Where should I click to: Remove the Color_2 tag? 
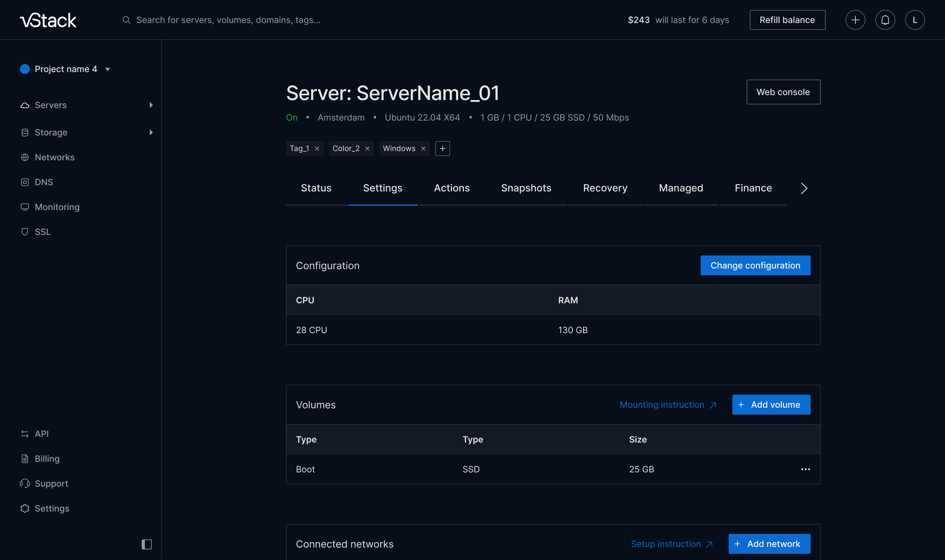pyautogui.click(x=367, y=149)
